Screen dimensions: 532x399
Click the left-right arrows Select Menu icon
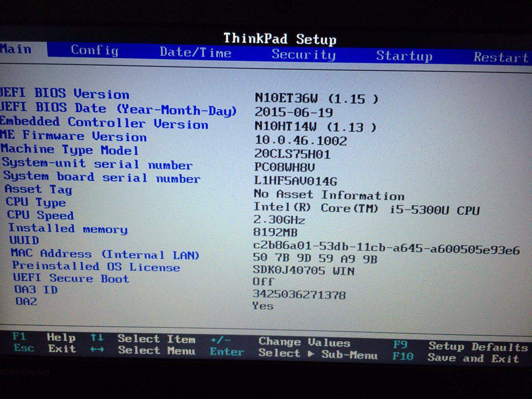coord(97,350)
